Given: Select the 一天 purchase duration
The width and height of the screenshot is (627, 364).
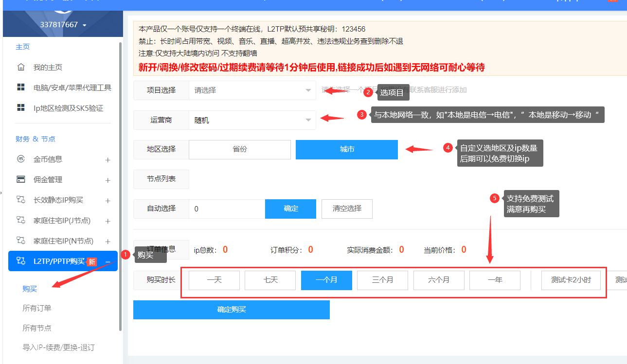Looking at the screenshot, I should pos(214,280).
